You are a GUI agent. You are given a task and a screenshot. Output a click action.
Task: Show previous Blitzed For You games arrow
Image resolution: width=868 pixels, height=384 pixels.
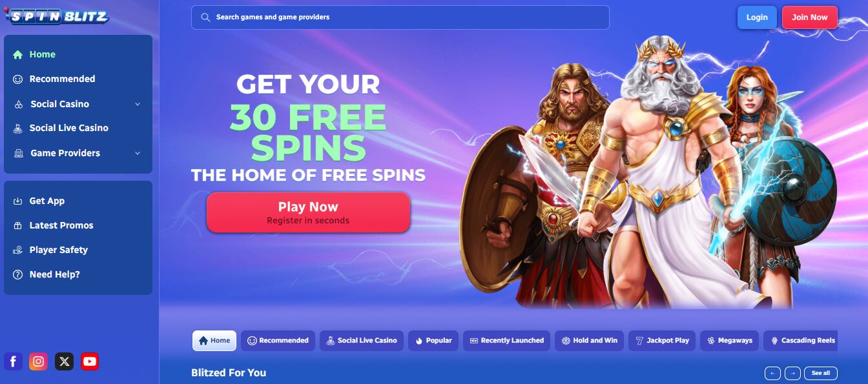click(x=772, y=373)
